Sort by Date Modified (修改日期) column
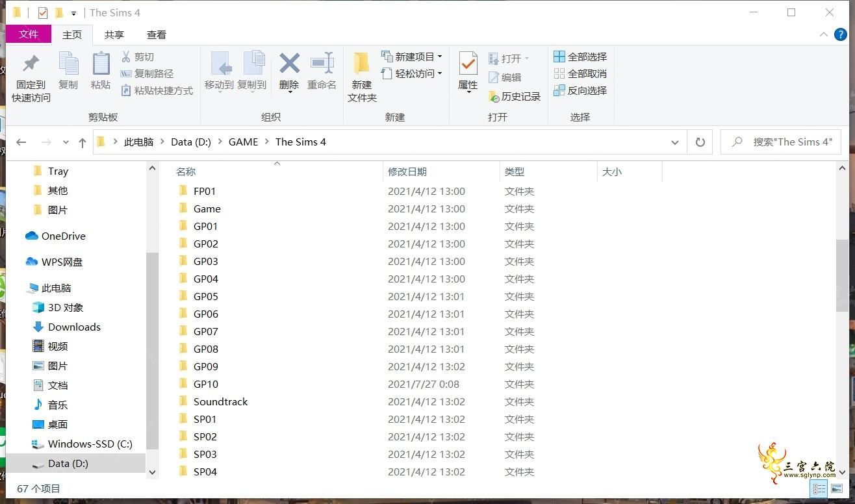 (x=407, y=172)
